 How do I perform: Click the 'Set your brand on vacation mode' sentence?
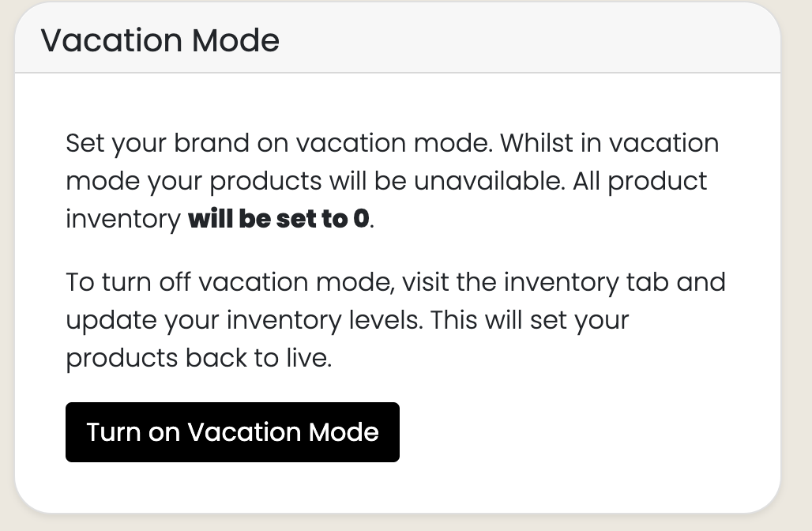point(279,143)
